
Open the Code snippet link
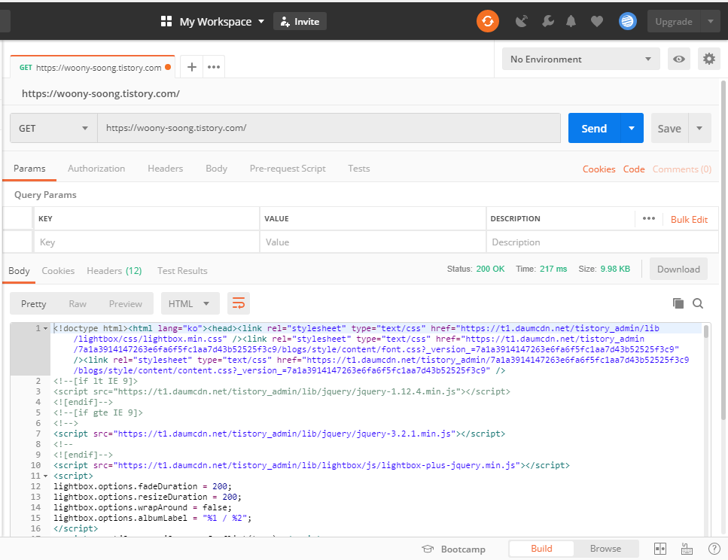coord(634,169)
